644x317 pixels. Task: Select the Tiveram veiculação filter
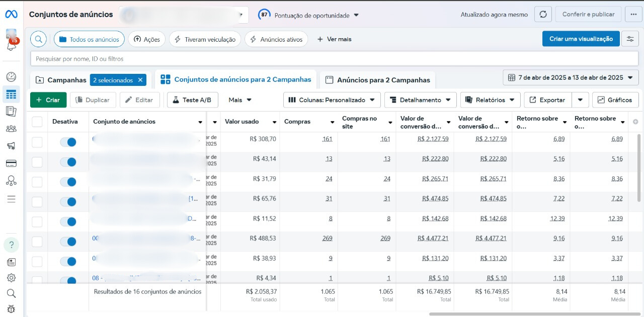pyautogui.click(x=205, y=39)
